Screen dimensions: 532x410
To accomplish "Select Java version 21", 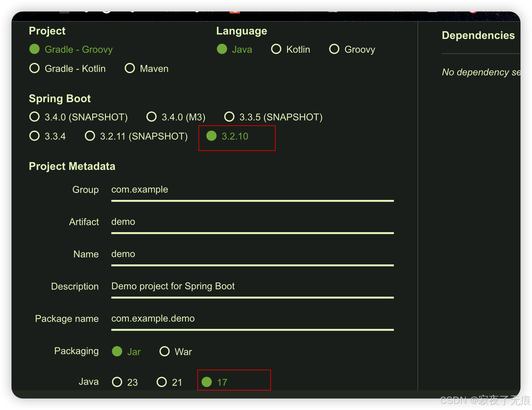I will pos(169,382).
